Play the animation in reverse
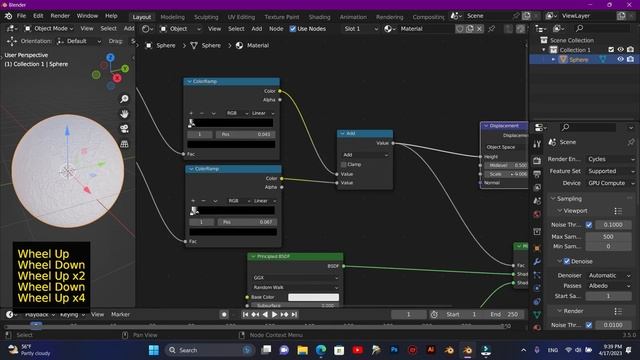This screenshot has height=360, width=640. click(x=265, y=314)
